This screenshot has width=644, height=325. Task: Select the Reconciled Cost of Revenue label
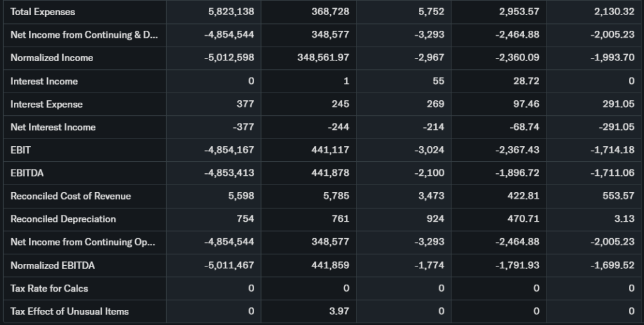coord(70,196)
